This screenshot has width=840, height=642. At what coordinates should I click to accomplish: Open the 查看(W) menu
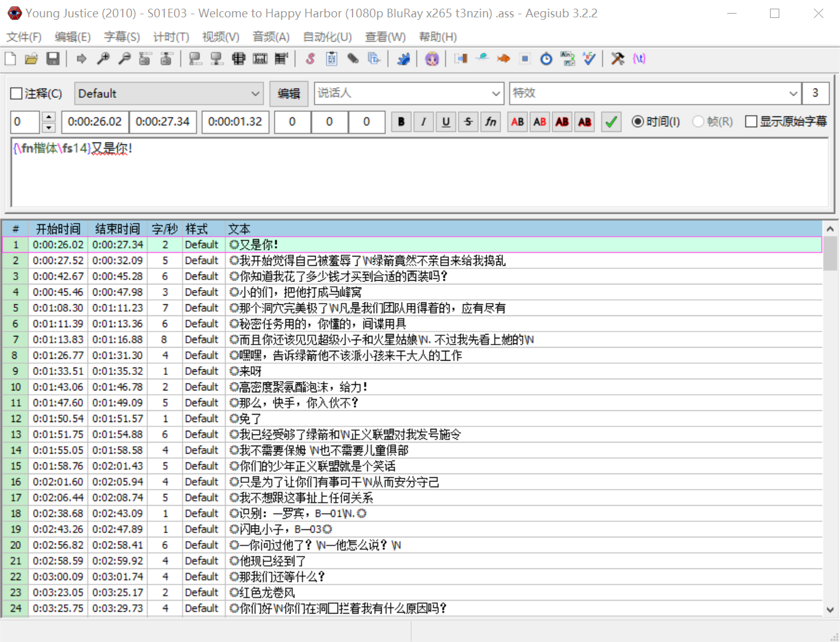(385, 37)
